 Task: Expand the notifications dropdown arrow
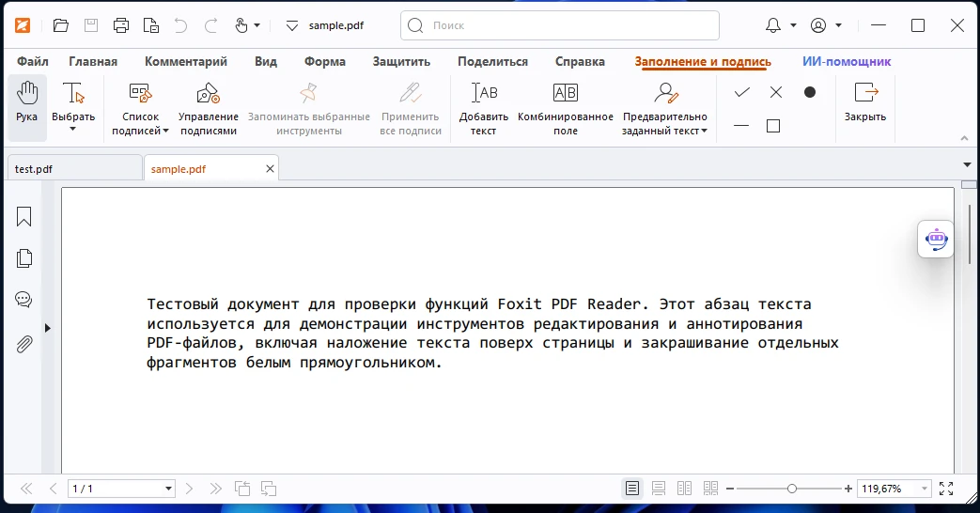click(793, 26)
